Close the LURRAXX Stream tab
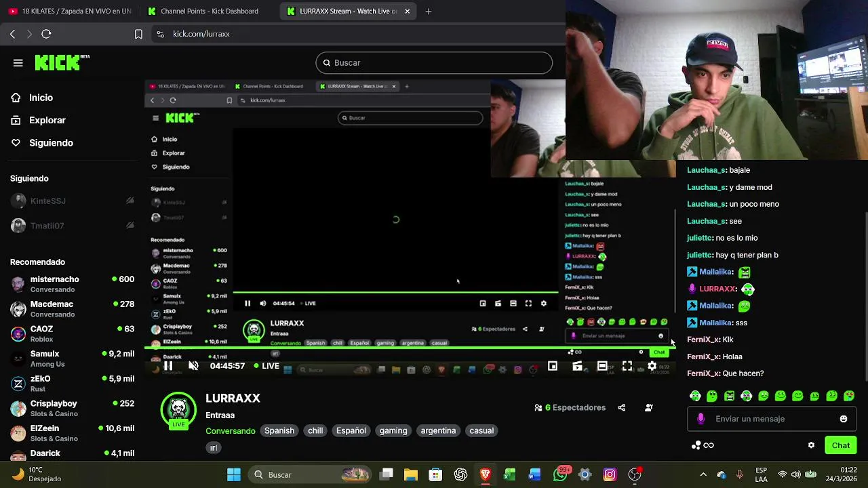868x488 pixels. tap(407, 11)
